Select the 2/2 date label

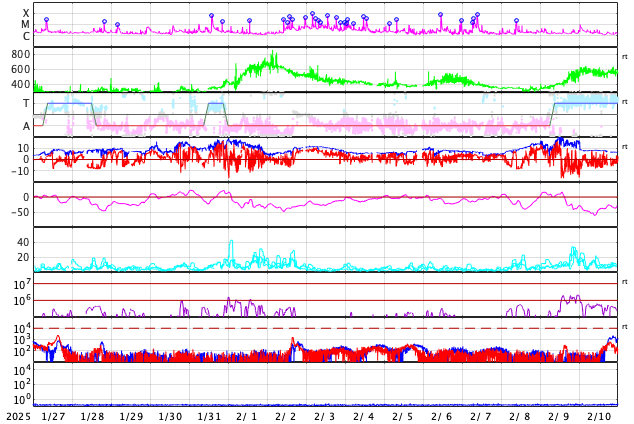[285, 417]
